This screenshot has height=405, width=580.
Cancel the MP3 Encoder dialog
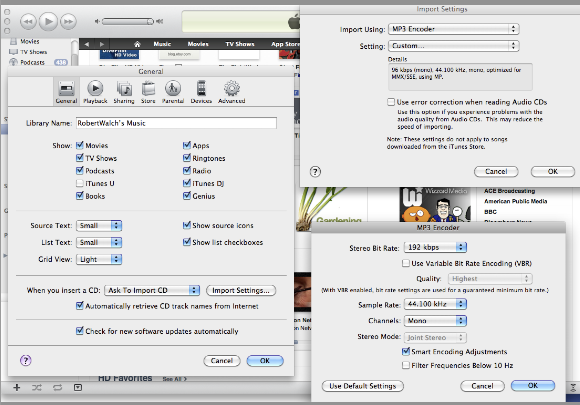482,386
